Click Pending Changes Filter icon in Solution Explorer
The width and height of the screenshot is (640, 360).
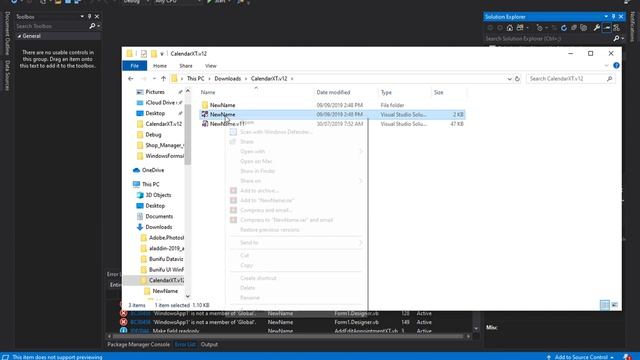pos(540,28)
